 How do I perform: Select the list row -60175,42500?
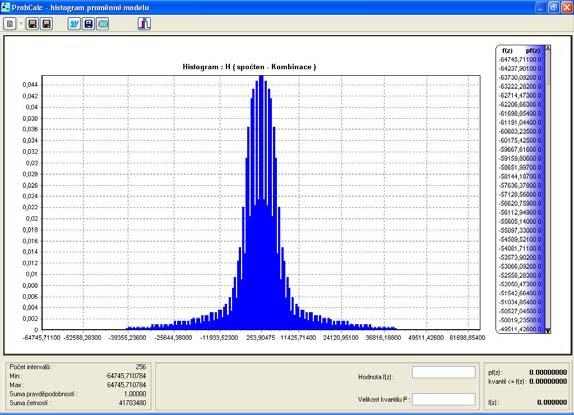pyautogui.click(x=520, y=141)
